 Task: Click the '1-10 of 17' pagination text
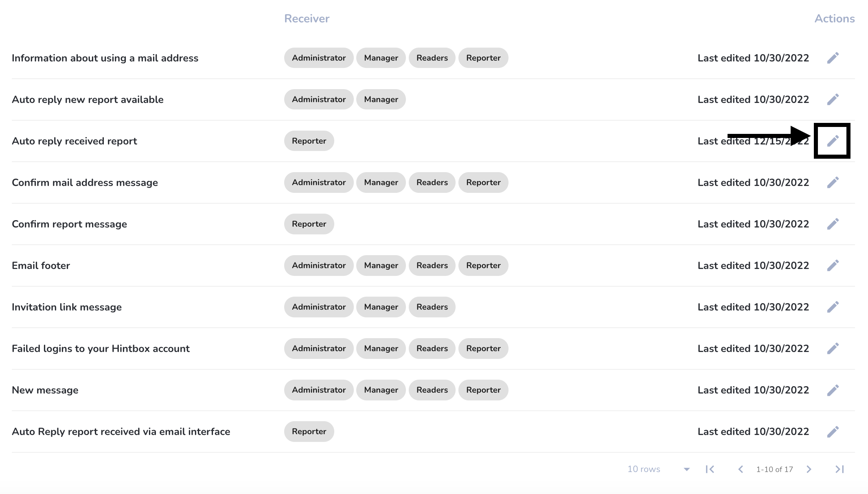click(x=774, y=469)
